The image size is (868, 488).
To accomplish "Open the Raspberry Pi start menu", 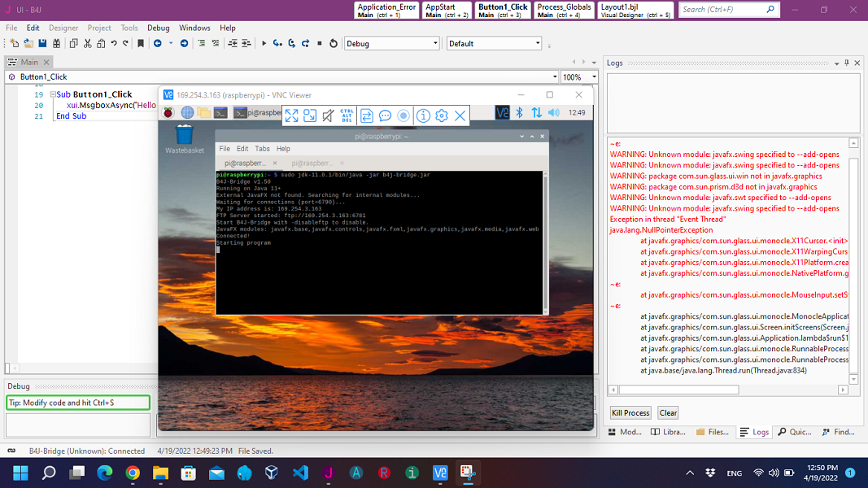I will click(x=169, y=113).
